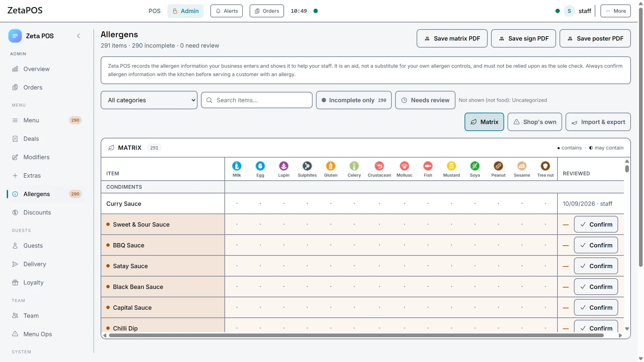Toggle Gluten cell for BBQ Sauce
This screenshot has height=362, width=644.
pyautogui.click(x=331, y=245)
